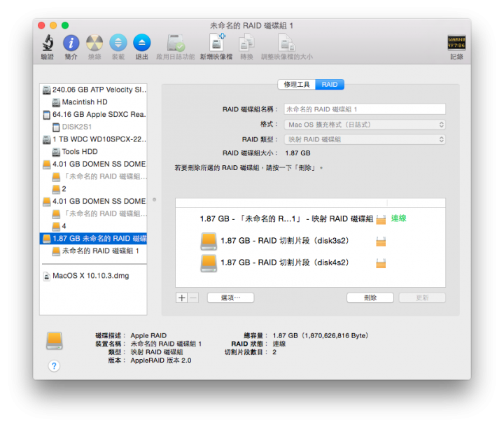504x427 pixels.
Task: Select RAID slice disk3s2 row
Action: coord(310,241)
